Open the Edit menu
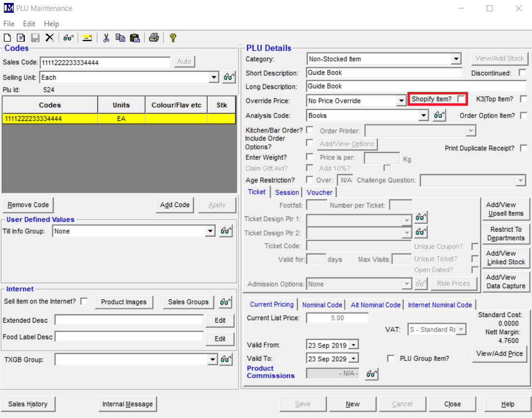532x418 pixels. pos(29,24)
